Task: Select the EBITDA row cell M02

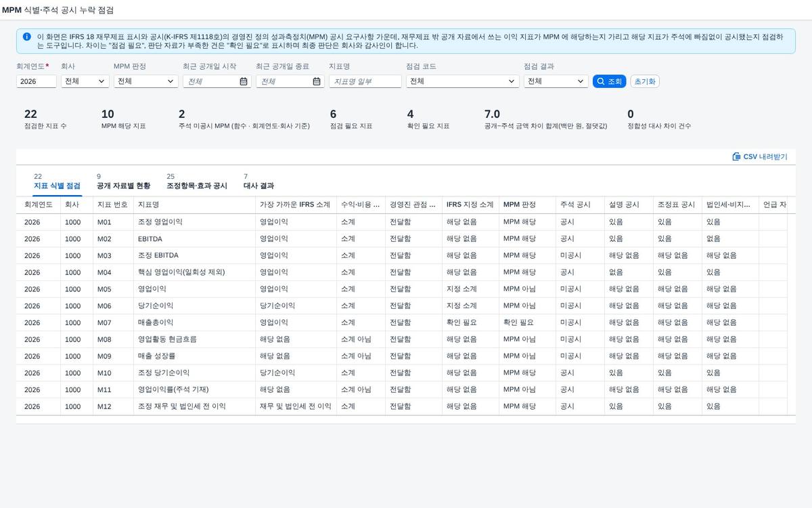Action: tap(113, 239)
